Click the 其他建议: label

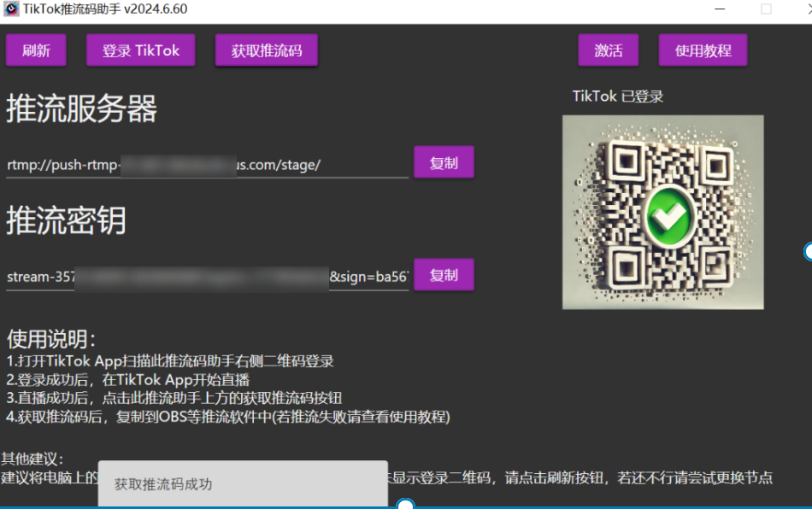(x=32, y=459)
